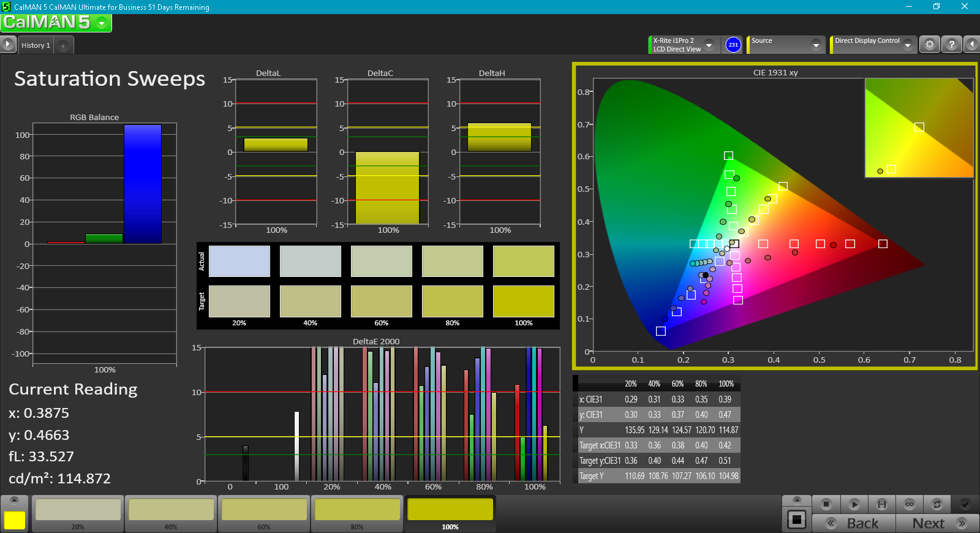Viewport: 980px width, 533px height.
Task: Expand the left panel arrow beside History
Action: [7, 44]
